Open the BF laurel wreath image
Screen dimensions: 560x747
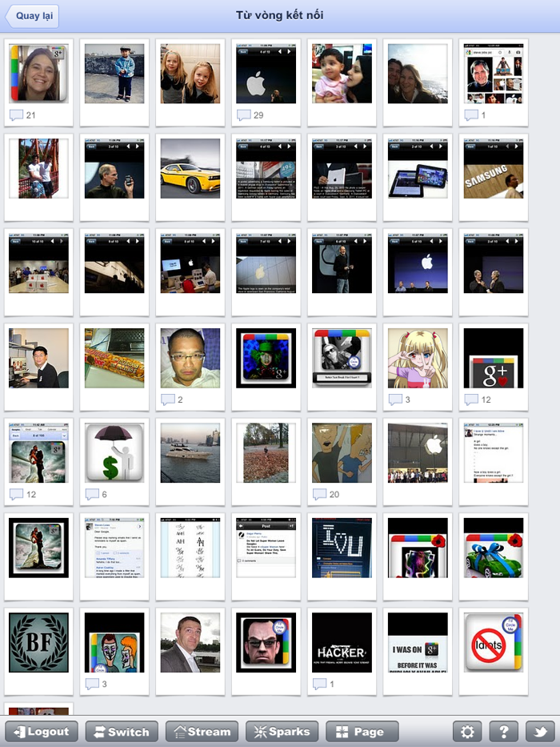(38, 642)
